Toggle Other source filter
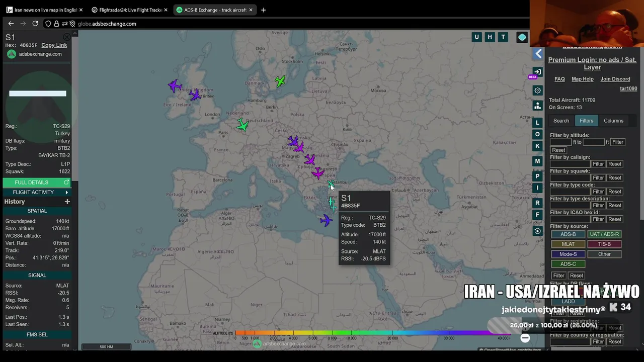The height and width of the screenshot is (362, 644). (604, 254)
